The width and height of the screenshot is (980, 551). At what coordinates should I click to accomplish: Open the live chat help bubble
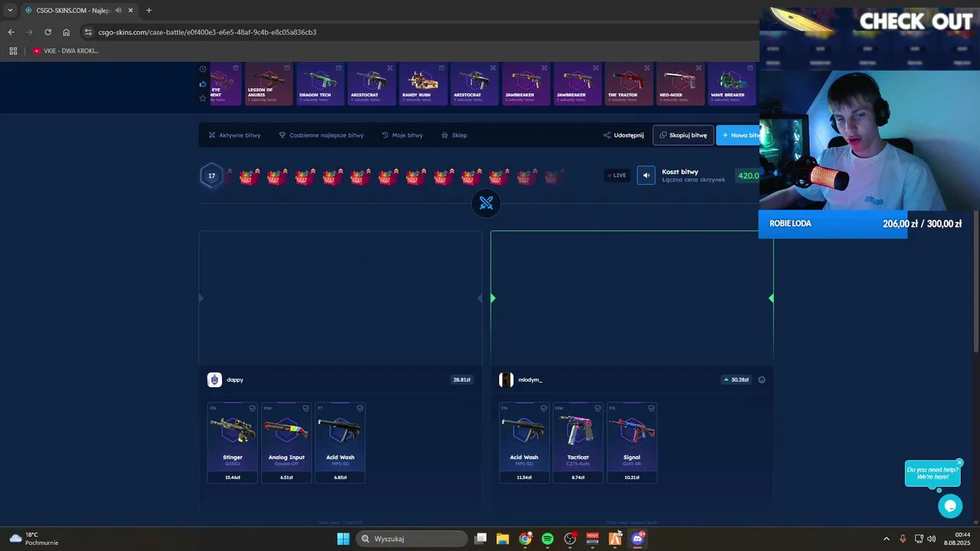point(950,506)
